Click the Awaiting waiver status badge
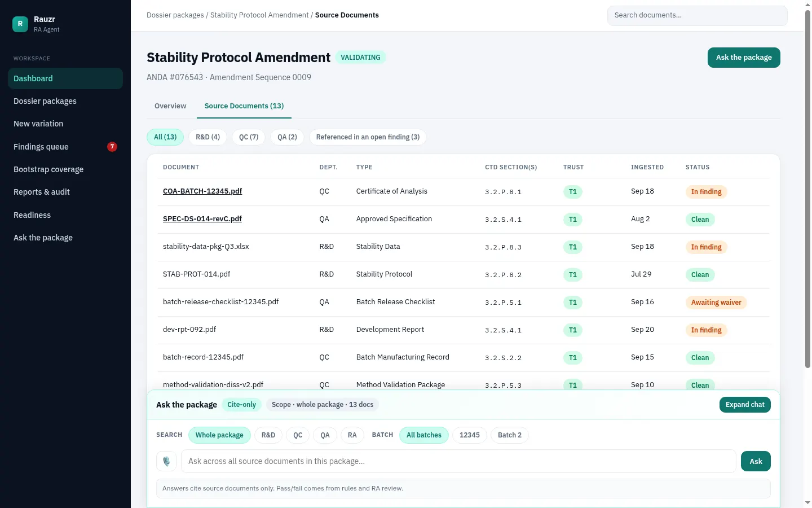 click(x=716, y=303)
